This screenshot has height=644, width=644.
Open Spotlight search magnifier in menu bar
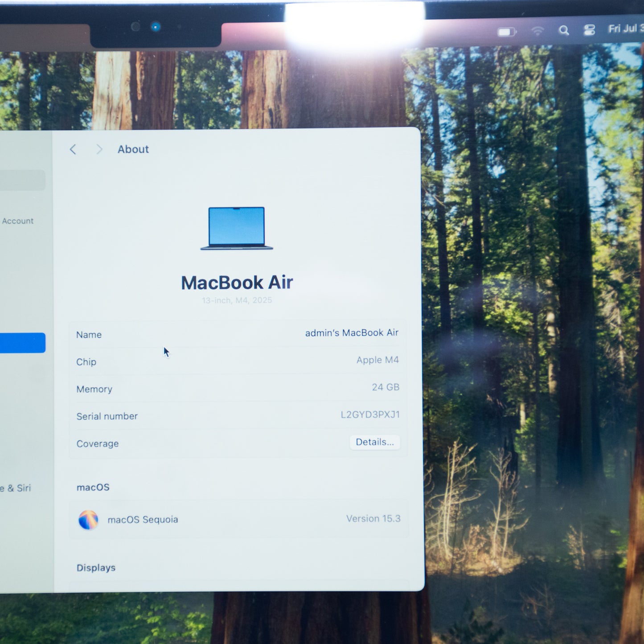tap(564, 30)
